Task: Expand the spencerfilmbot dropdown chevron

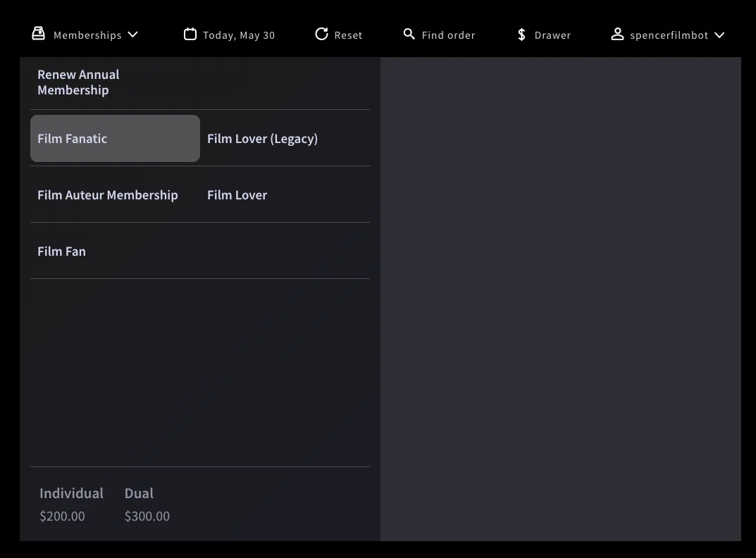Action: pyautogui.click(x=719, y=35)
